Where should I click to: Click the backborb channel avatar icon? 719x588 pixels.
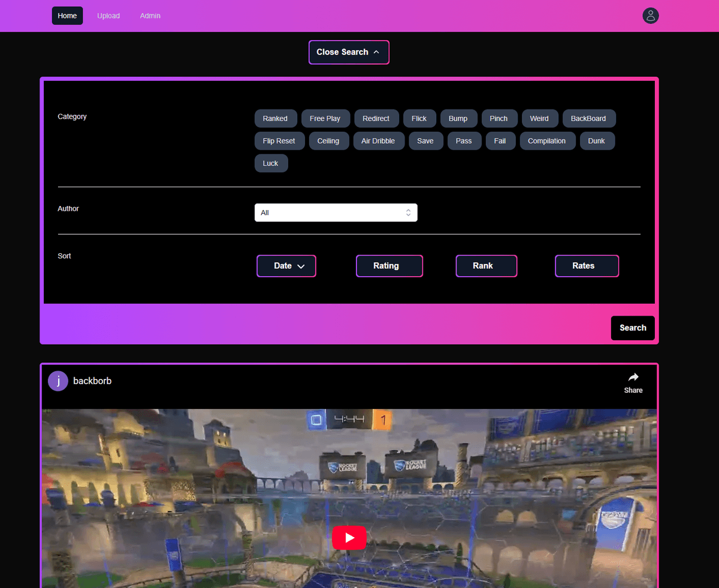coord(58,381)
